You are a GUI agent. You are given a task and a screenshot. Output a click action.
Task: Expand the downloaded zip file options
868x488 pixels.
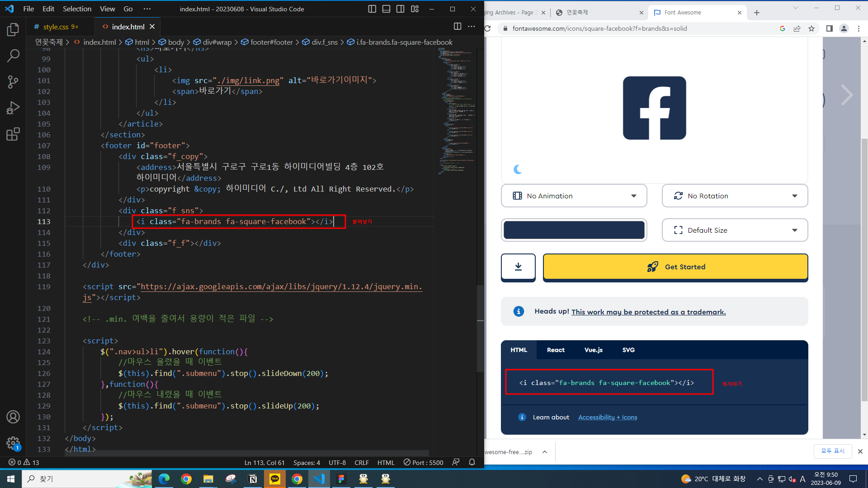click(545, 452)
